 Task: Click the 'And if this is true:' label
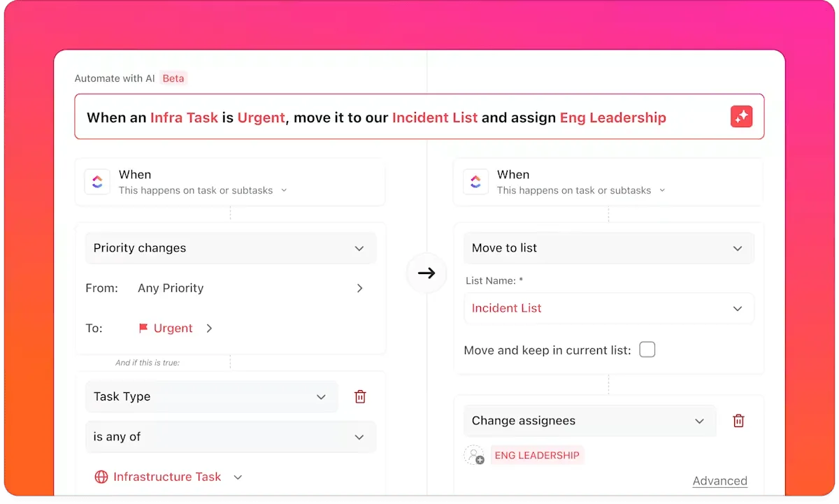[148, 363]
